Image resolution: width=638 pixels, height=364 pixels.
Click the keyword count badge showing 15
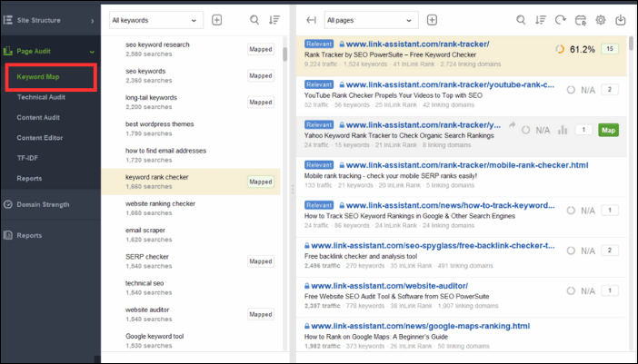coord(610,49)
